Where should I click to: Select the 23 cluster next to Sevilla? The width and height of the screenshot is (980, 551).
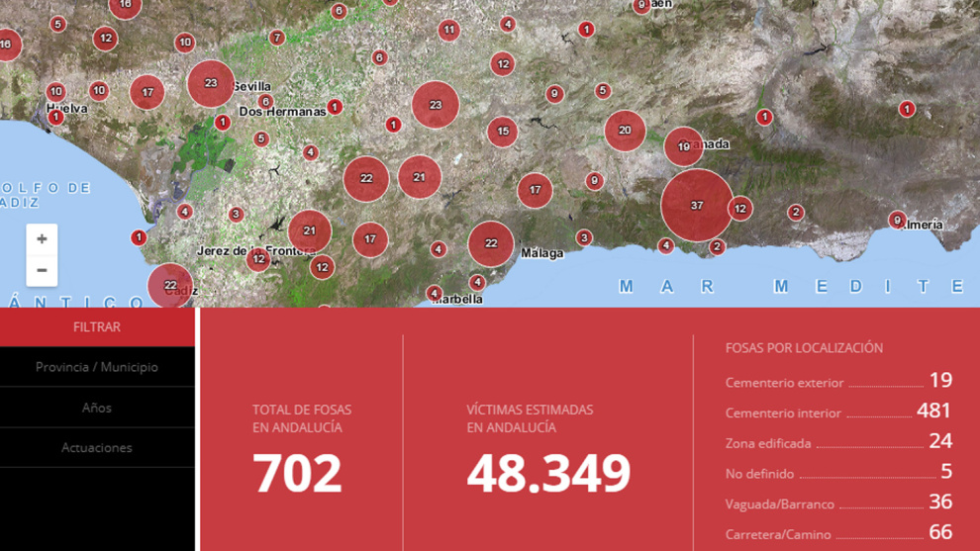211,84
